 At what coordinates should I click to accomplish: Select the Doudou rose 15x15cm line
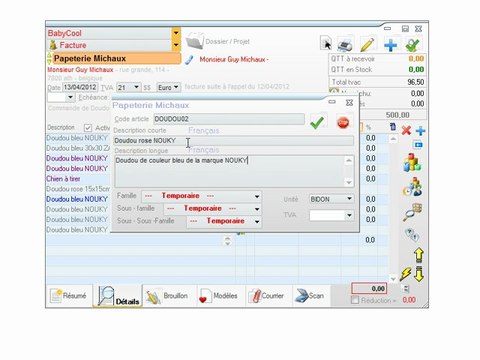point(78,189)
